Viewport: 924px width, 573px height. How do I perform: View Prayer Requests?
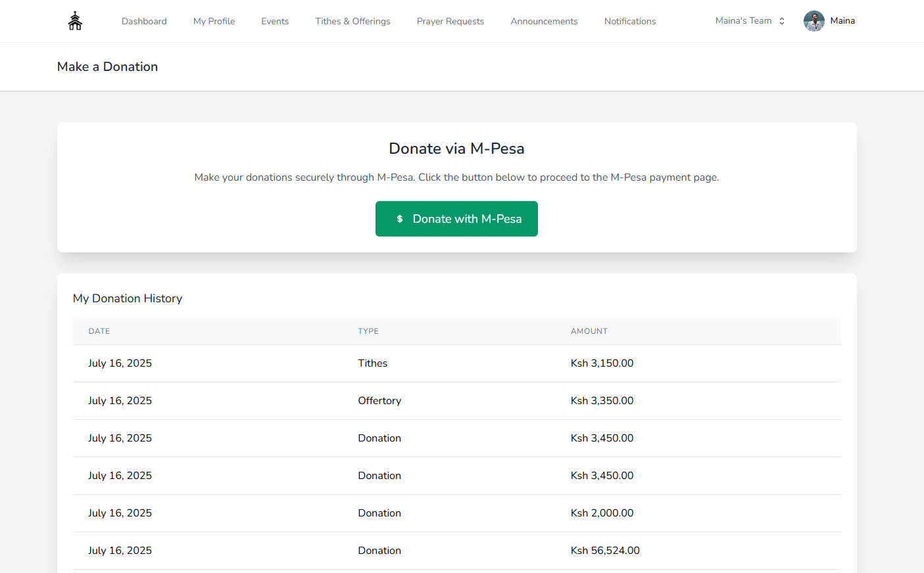(x=450, y=21)
